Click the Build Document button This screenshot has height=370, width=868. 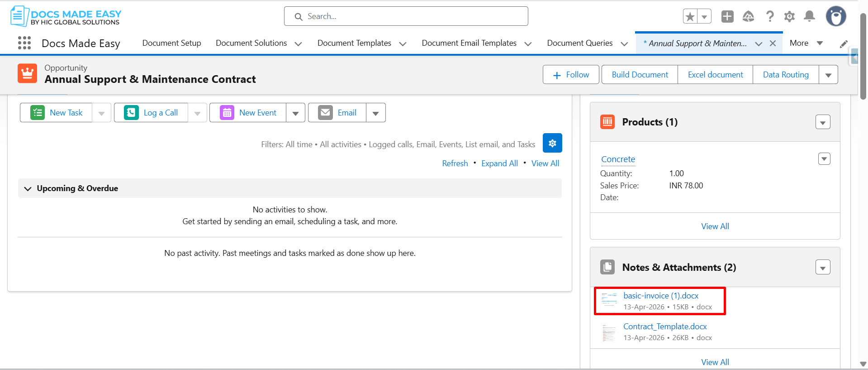[x=640, y=75]
